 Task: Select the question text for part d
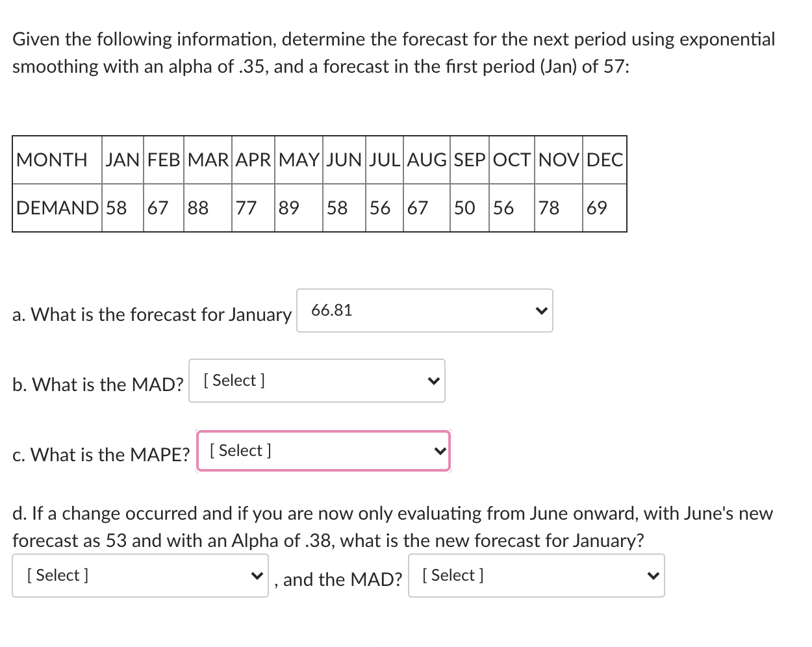392,526
